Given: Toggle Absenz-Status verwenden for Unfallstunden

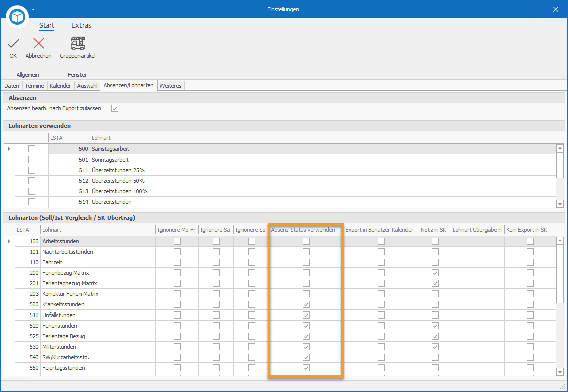Looking at the screenshot, I should point(306,315).
